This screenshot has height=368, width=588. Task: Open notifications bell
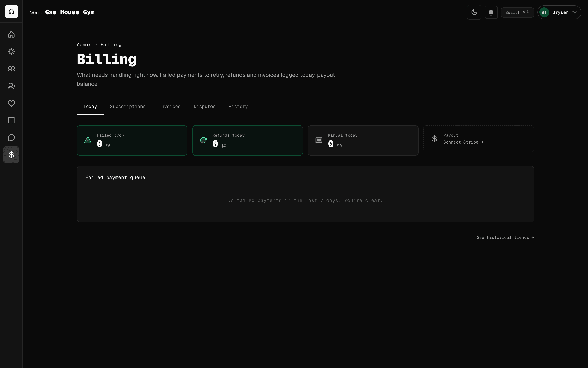[491, 12]
